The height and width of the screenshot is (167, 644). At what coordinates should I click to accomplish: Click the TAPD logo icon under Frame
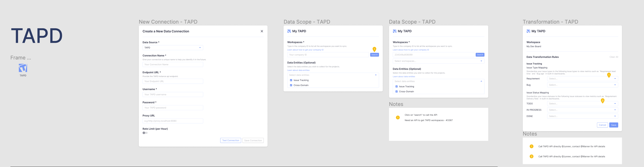point(23,68)
